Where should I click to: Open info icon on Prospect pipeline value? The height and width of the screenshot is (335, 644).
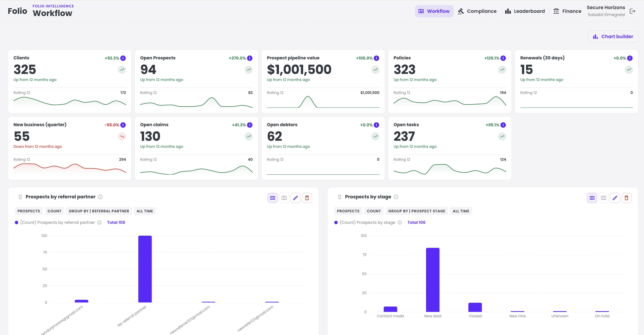[x=376, y=58]
